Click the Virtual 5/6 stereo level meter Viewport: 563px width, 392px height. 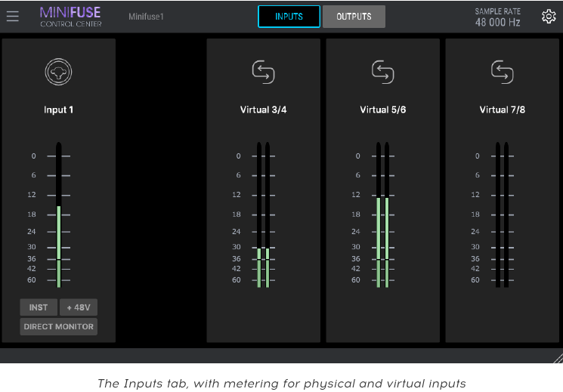point(382,215)
